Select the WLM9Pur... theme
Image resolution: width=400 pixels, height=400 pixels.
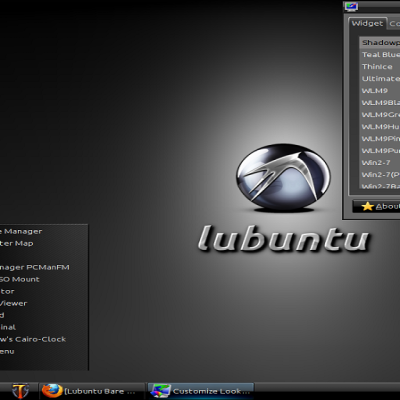click(380, 151)
